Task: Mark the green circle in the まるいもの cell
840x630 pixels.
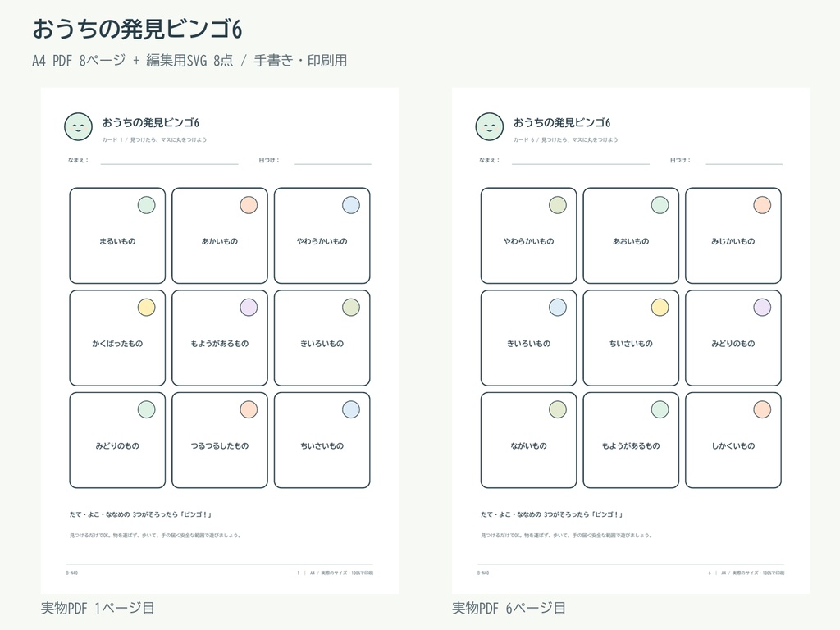Action: pyautogui.click(x=146, y=205)
